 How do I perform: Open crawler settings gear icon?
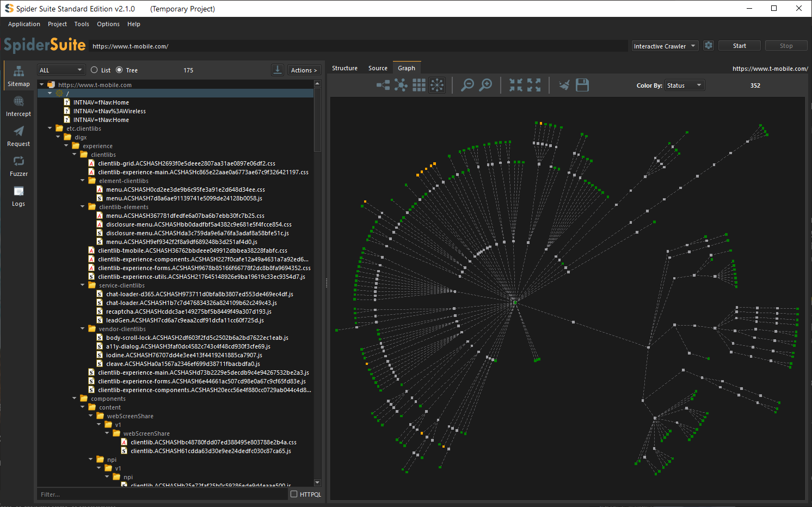[x=709, y=46]
